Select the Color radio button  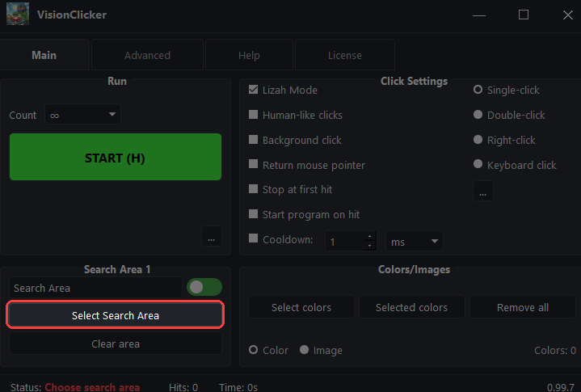[x=254, y=350]
